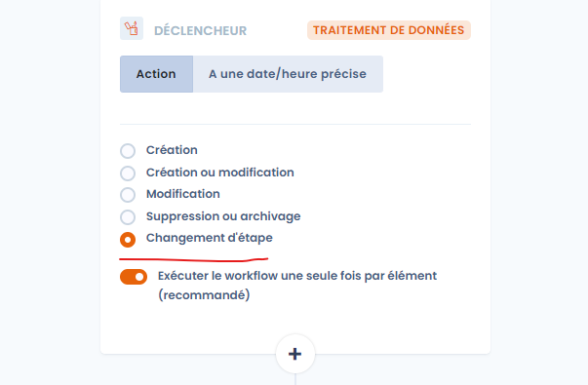Choose the 'Création ou modification' radio circle

tap(128, 173)
